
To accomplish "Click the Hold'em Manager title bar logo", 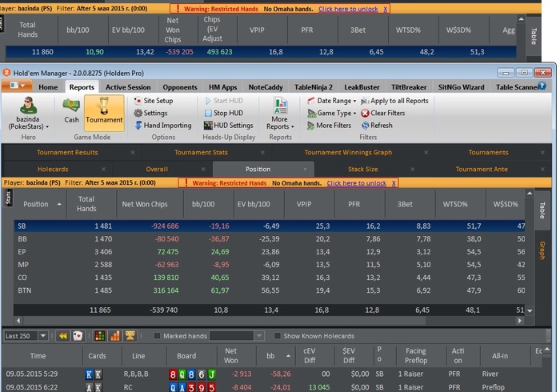I will click(x=6, y=73).
